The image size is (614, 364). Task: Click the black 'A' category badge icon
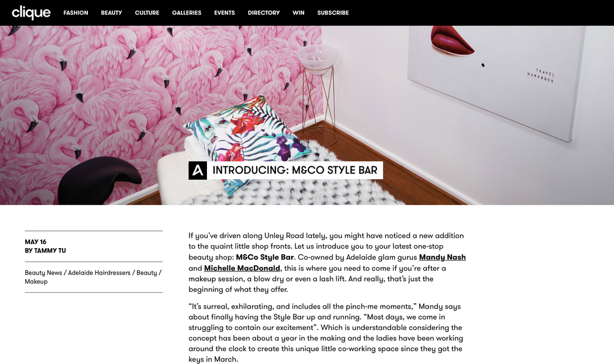point(198,171)
